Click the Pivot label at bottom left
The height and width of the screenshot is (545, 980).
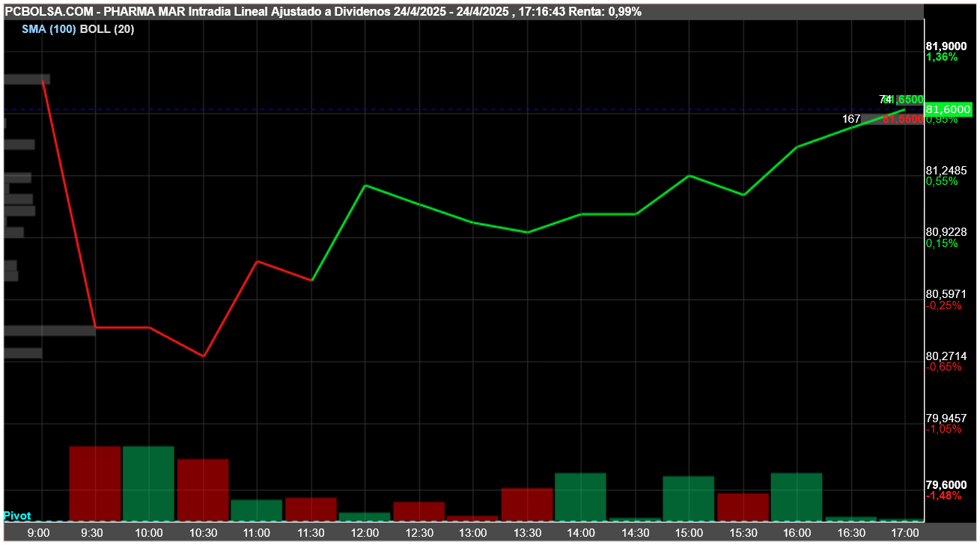[x=17, y=516]
